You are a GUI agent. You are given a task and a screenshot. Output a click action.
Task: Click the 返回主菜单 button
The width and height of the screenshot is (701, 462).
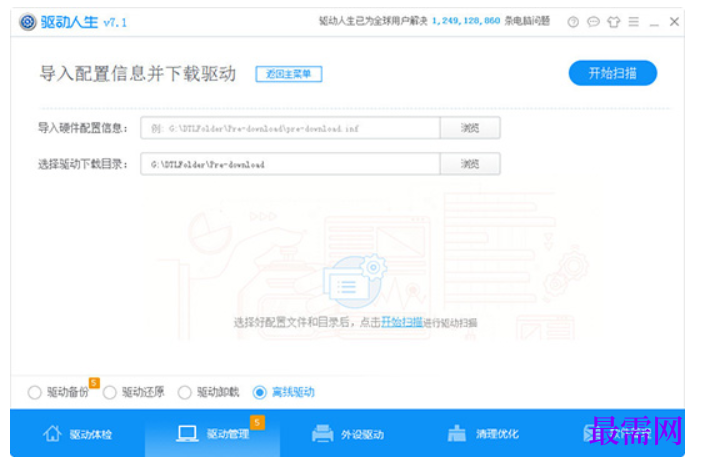click(289, 74)
